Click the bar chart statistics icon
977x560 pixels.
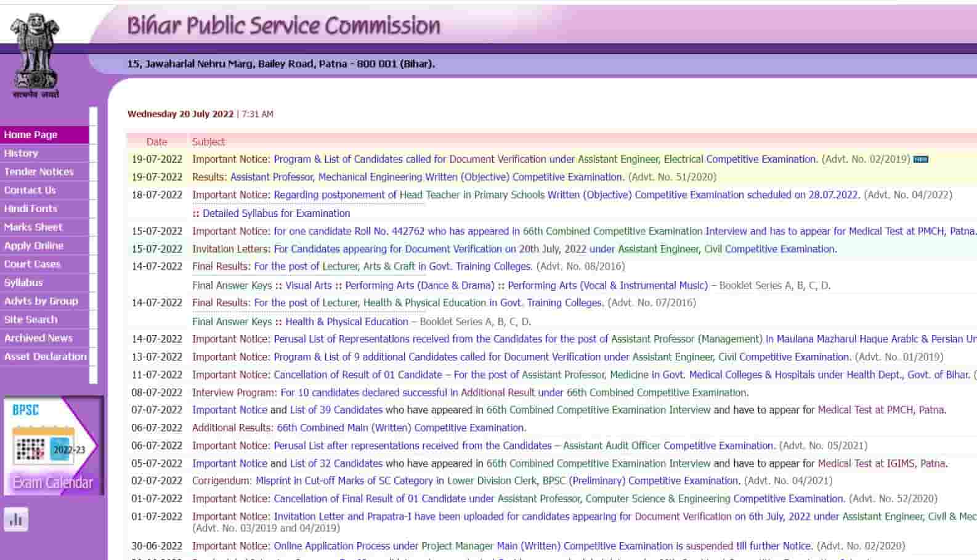(x=16, y=519)
